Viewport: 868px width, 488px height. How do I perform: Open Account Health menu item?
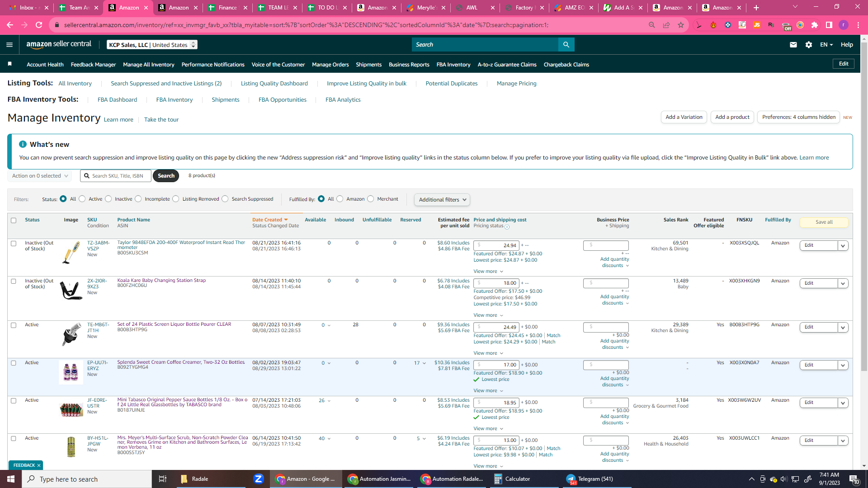click(45, 65)
